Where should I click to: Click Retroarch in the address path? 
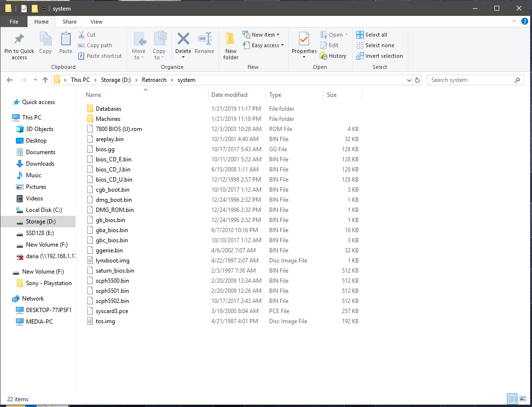[154, 80]
